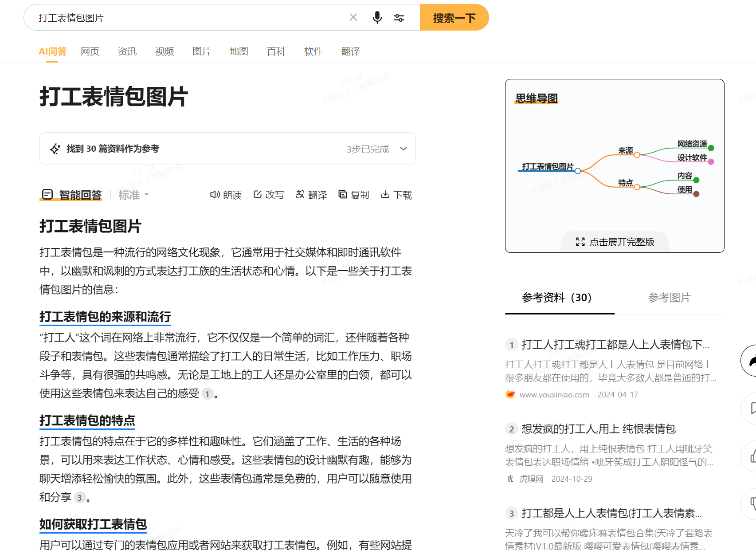Viewport: 756px width, 550px height.
Task: Open heading 如何获取打工表情包
Action: coord(93,524)
